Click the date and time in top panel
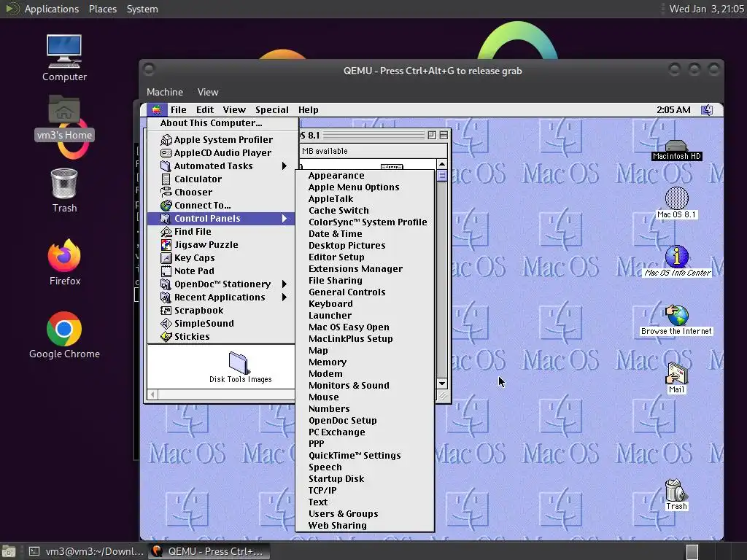Viewport: 747px width, 560px height. pyautogui.click(x=706, y=9)
